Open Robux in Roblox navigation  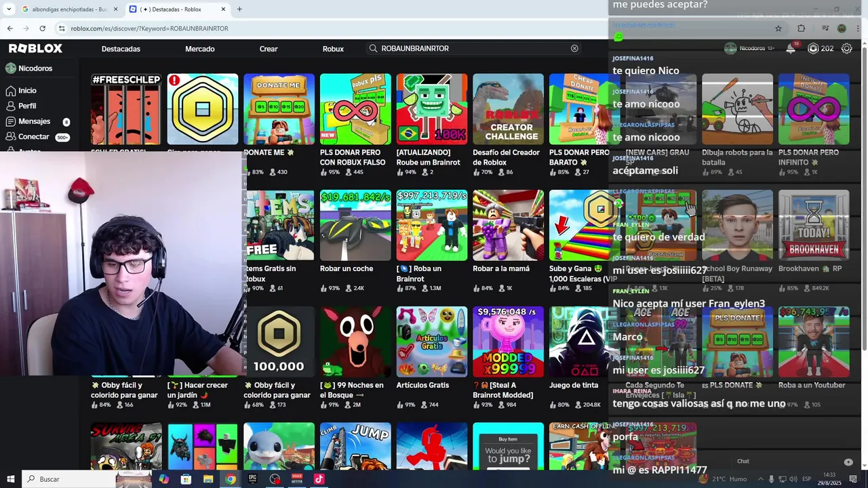pyautogui.click(x=333, y=49)
